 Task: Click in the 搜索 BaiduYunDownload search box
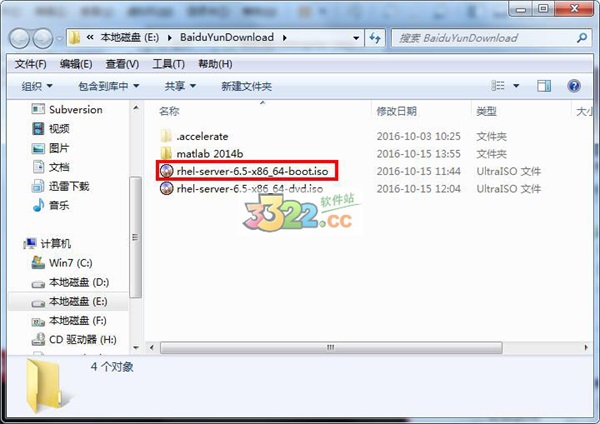click(x=486, y=38)
